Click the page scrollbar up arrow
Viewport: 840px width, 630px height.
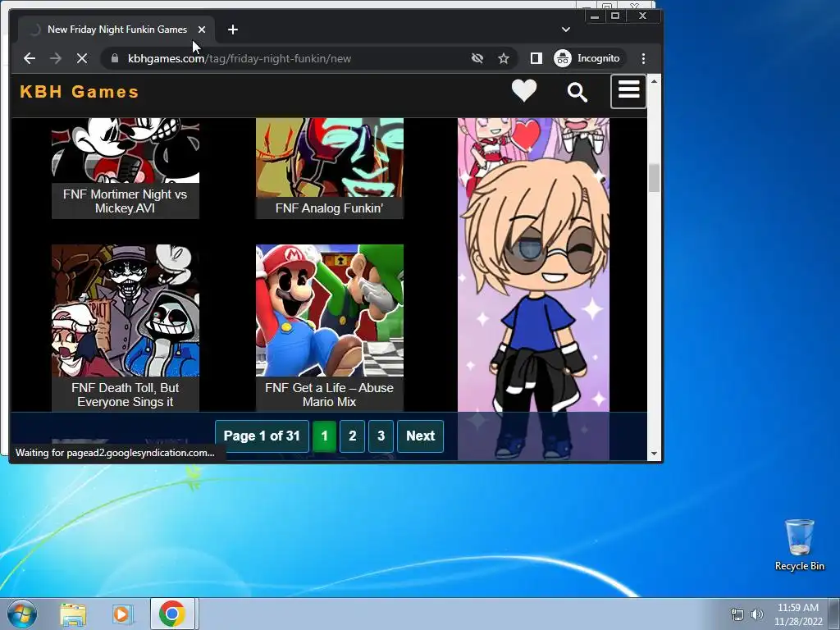(x=654, y=81)
